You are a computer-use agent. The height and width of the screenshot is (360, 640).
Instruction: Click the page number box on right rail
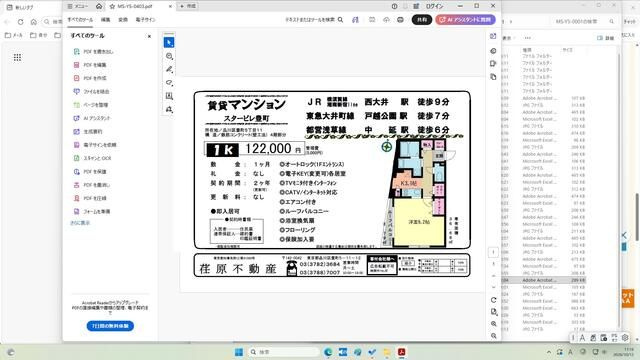(x=493, y=252)
